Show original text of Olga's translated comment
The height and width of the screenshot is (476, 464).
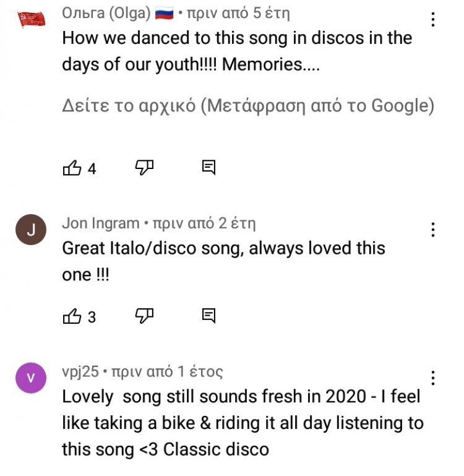(248, 105)
